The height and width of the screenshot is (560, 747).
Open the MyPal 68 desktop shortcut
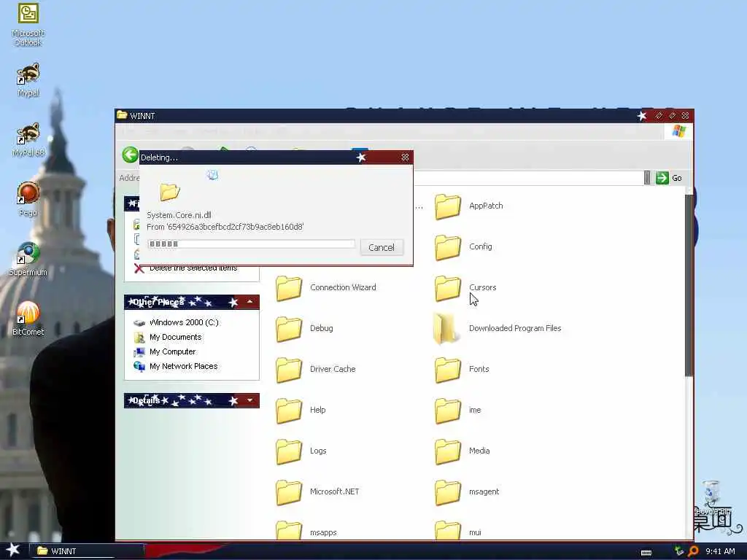tap(28, 139)
